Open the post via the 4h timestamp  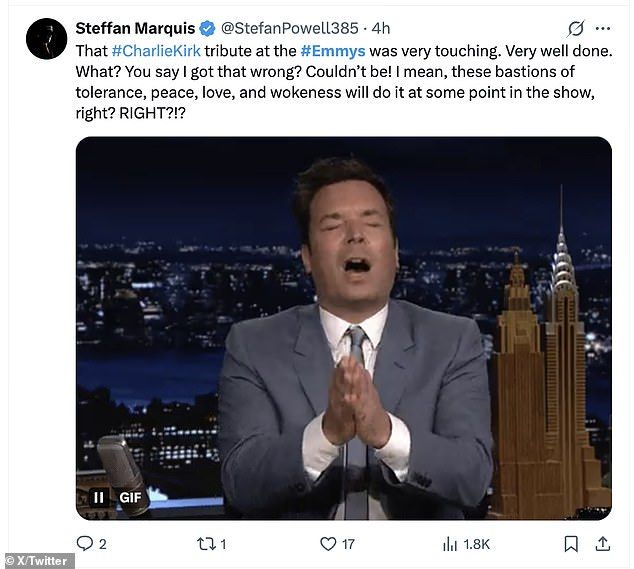(x=381, y=28)
